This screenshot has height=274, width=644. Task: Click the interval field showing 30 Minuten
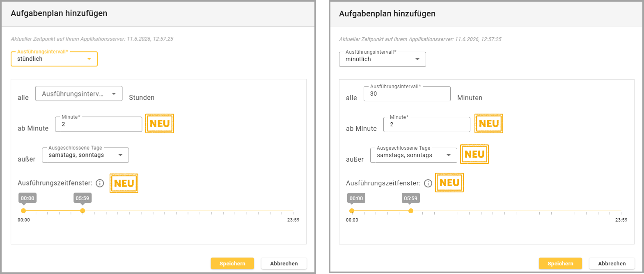407,94
